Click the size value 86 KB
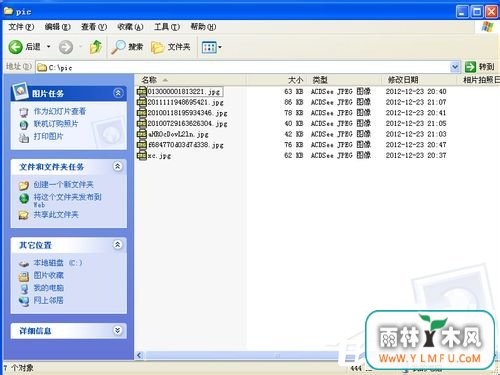 click(x=293, y=102)
